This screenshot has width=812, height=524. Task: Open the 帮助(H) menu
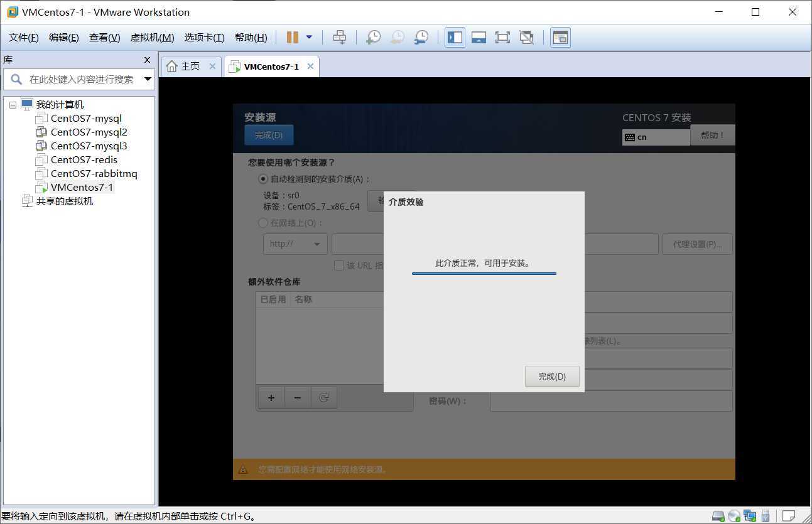click(x=251, y=38)
